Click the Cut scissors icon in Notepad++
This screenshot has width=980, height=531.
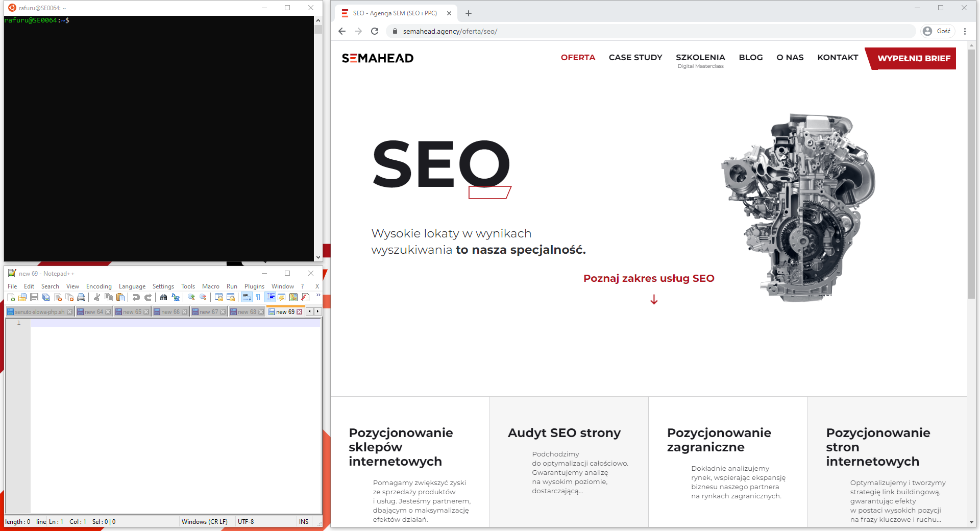point(96,297)
